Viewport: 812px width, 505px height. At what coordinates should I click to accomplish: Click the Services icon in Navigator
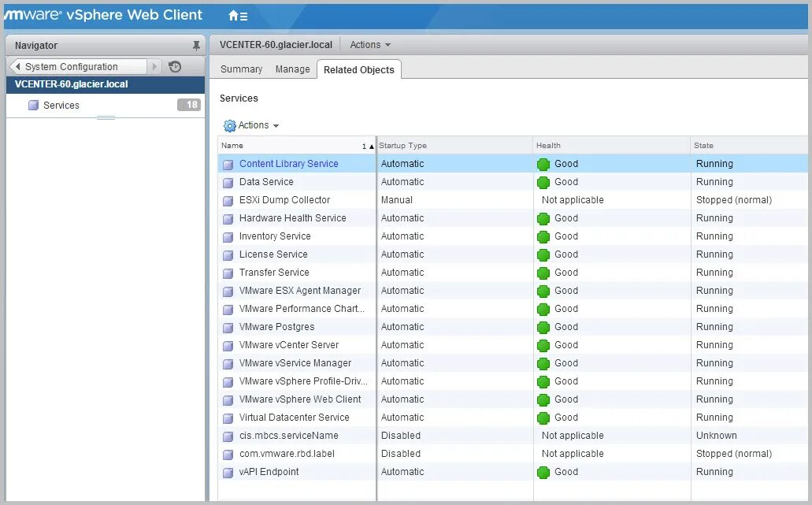(34, 105)
